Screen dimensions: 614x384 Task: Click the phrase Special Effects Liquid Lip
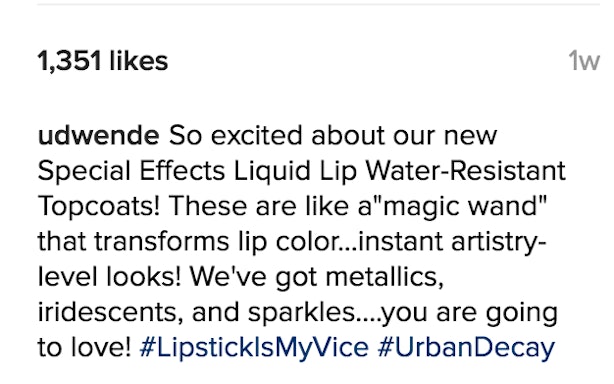coord(197,171)
